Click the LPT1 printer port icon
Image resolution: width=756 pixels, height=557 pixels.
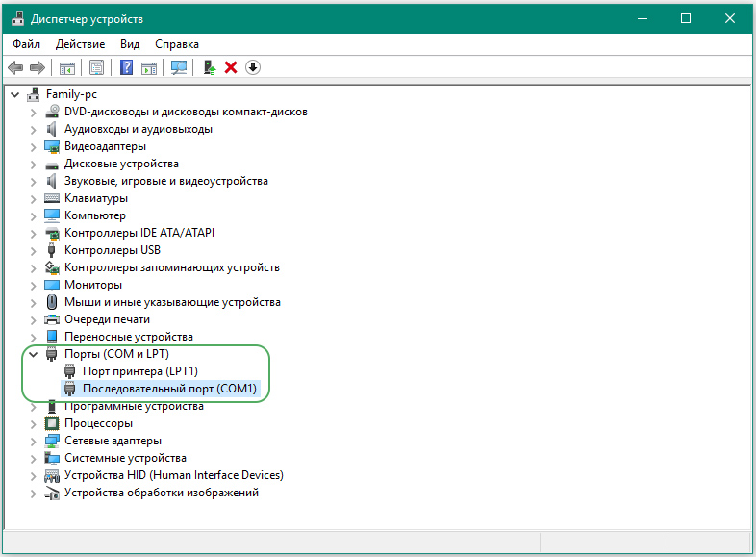point(70,371)
